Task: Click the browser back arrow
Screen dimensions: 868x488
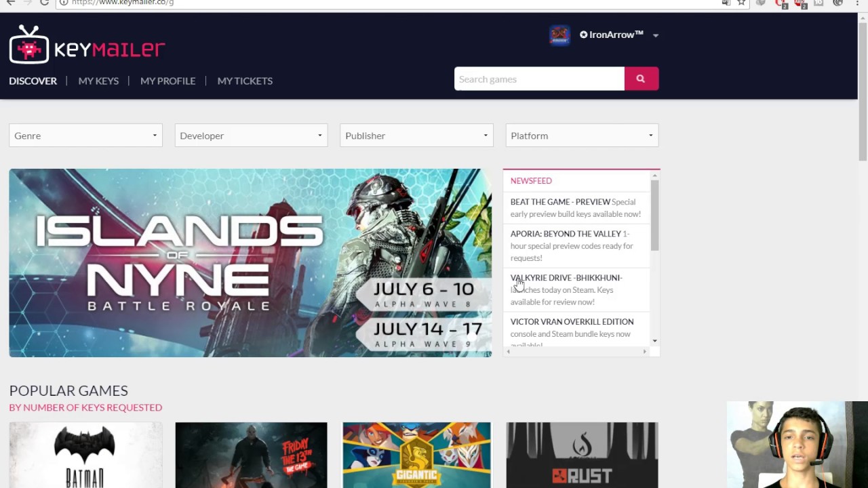Action: pyautogui.click(x=10, y=3)
